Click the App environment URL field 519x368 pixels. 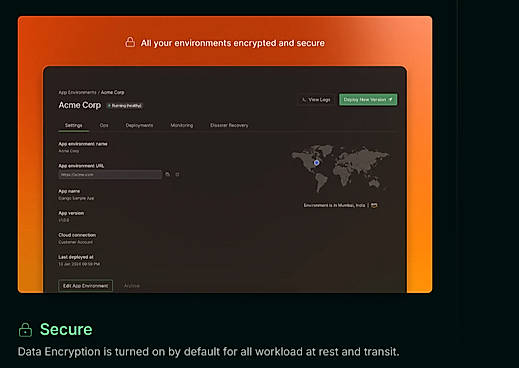click(x=110, y=174)
